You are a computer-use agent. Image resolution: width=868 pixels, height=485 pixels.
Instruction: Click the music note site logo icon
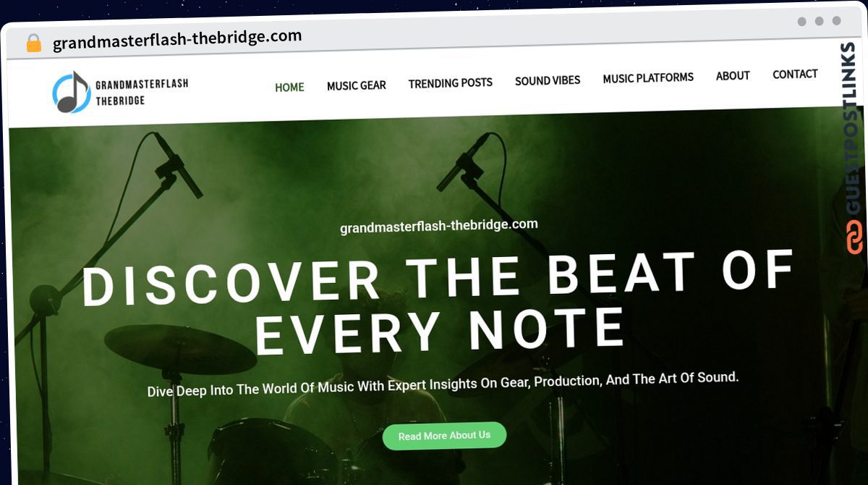click(x=71, y=92)
